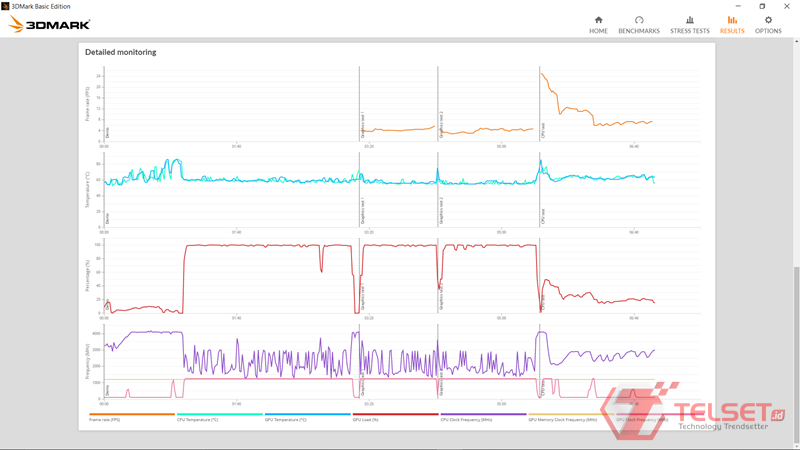Go to the Home section
The width and height of the screenshot is (800, 450).
pos(598,24)
